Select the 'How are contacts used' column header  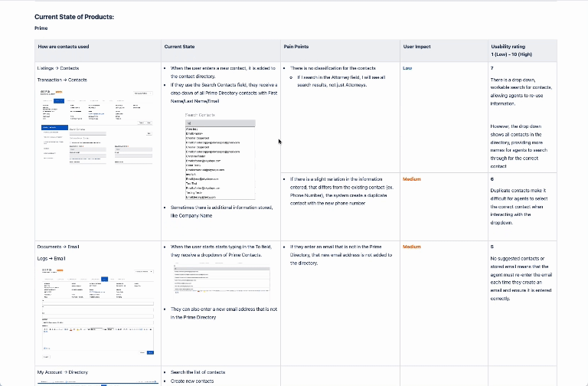tap(64, 47)
